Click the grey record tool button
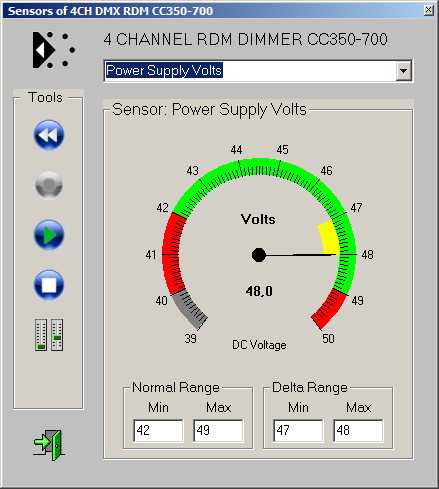Screen dimensions: 439x489 pyautogui.click(x=49, y=185)
